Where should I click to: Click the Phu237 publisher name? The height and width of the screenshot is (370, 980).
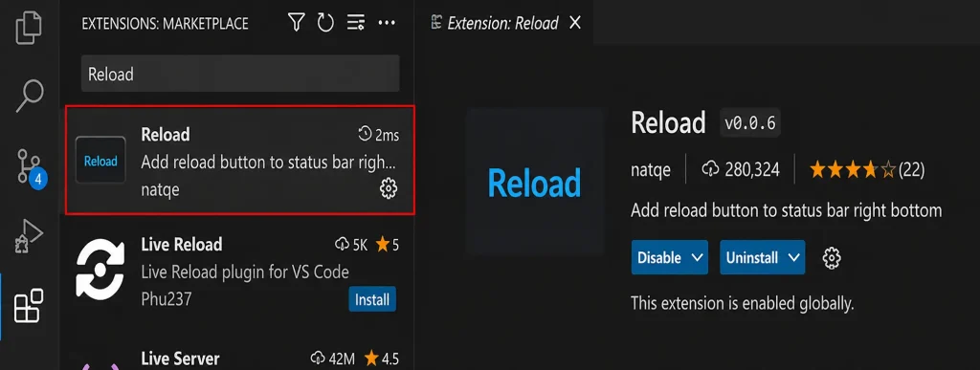coord(167,299)
